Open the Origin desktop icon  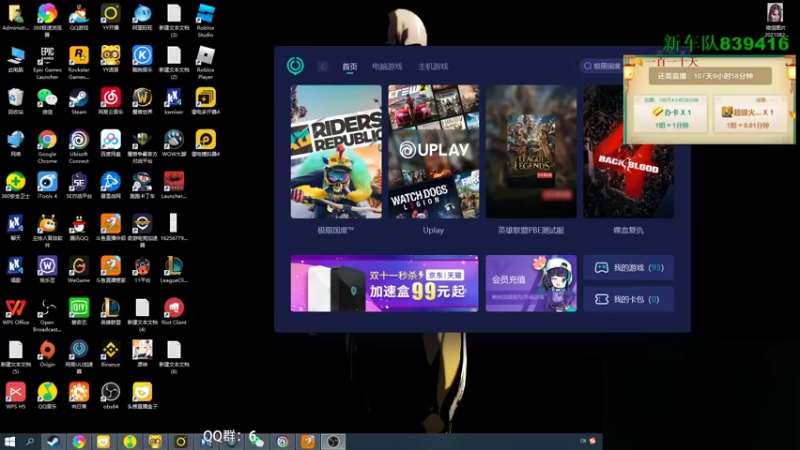[x=47, y=354]
